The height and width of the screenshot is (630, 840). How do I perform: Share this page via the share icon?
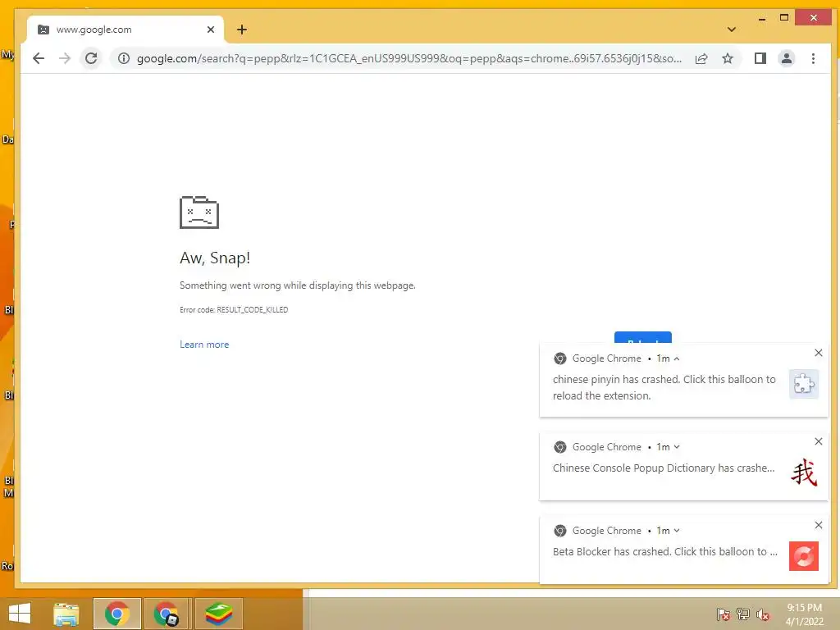(x=701, y=58)
